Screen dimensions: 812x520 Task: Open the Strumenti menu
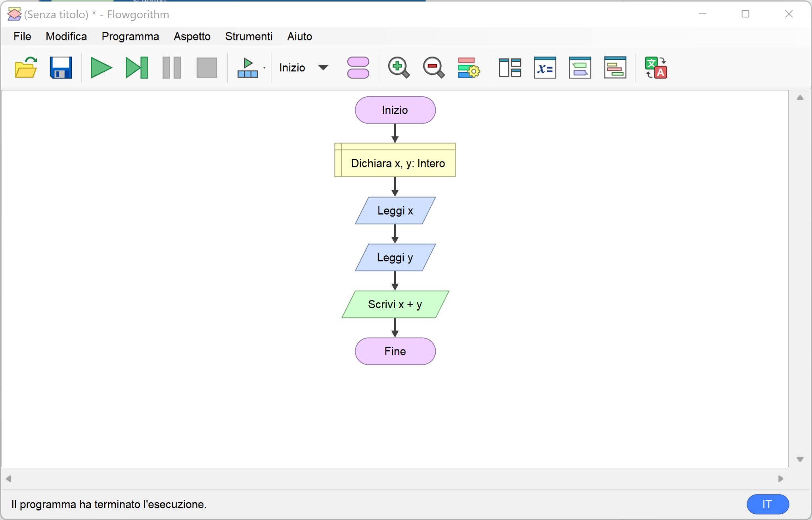point(249,36)
